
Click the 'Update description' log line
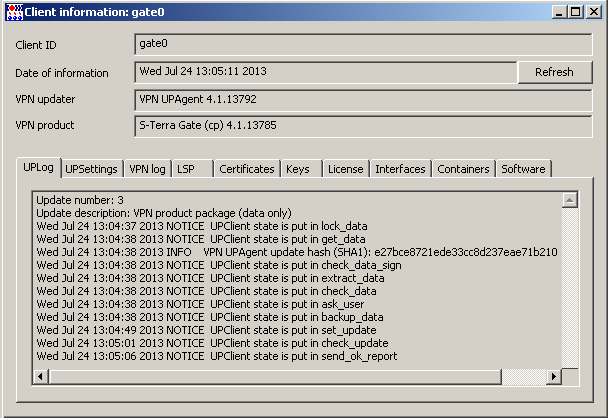(x=164, y=213)
